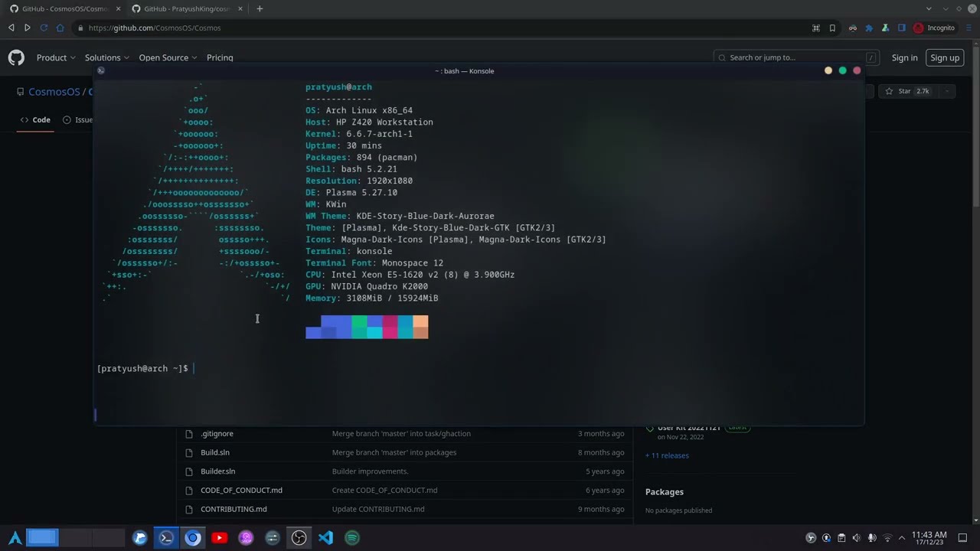Focus OBS Studio from the taskbar

[x=299, y=537]
